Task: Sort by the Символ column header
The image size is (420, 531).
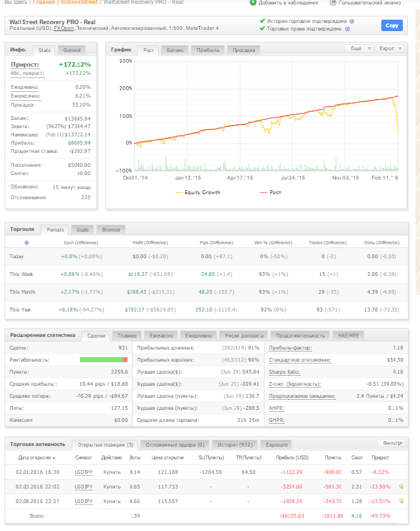Action: (83, 457)
